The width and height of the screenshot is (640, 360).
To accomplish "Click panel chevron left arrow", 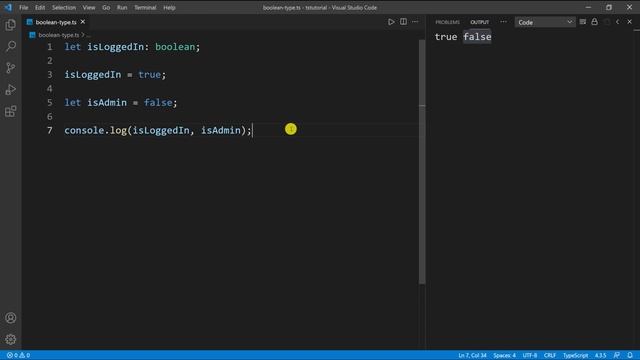I will point(618,22).
